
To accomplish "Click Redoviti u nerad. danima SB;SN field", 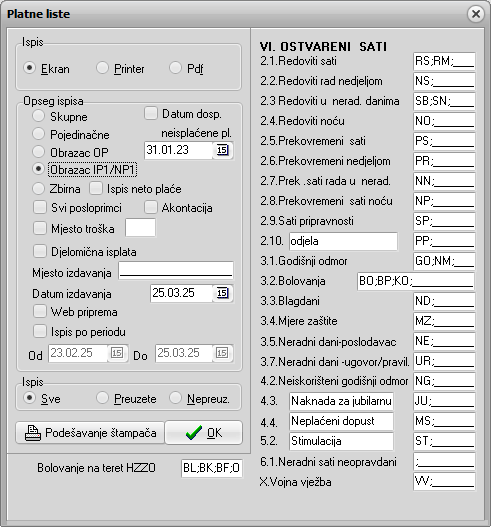I will click(x=444, y=101).
